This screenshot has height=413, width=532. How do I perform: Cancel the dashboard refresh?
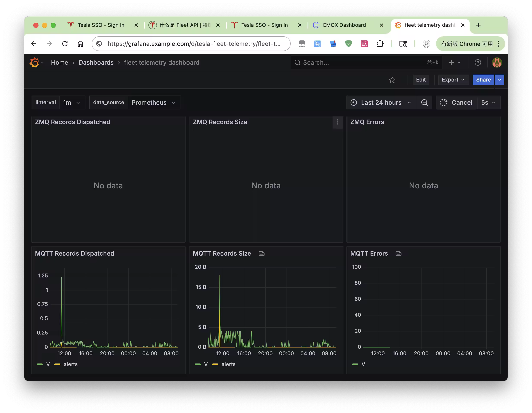point(456,102)
